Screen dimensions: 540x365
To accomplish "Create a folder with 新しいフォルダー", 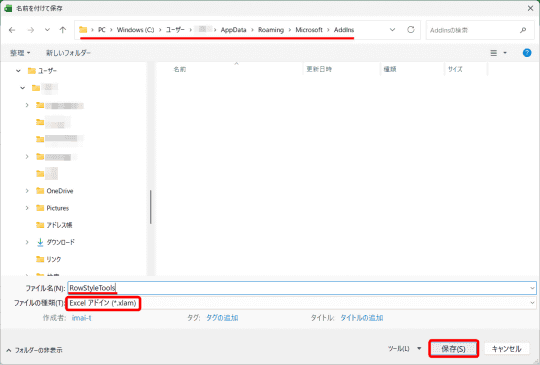I will [x=68, y=53].
